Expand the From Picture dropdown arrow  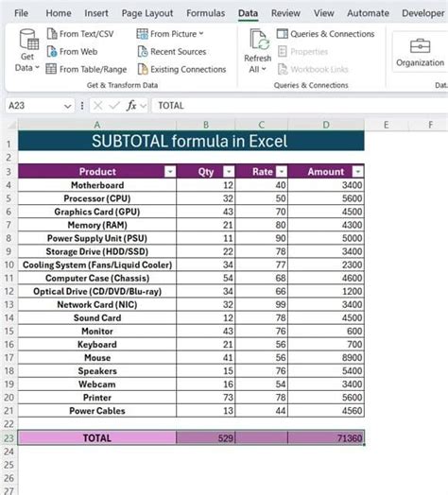click(201, 33)
